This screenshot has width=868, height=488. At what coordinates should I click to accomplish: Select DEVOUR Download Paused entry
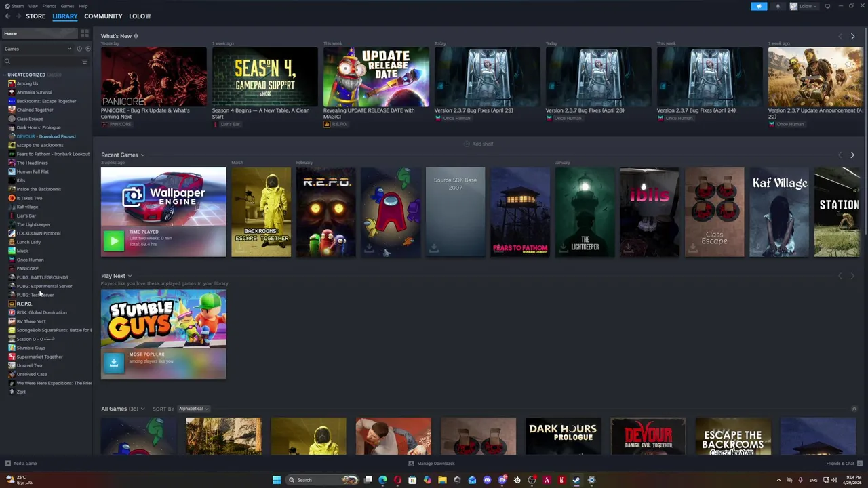click(x=45, y=136)
